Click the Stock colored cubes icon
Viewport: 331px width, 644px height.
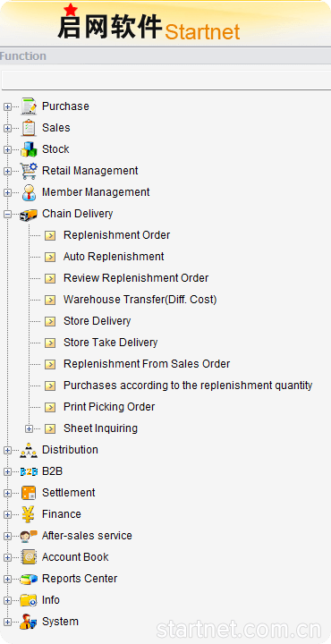(29, 149)
